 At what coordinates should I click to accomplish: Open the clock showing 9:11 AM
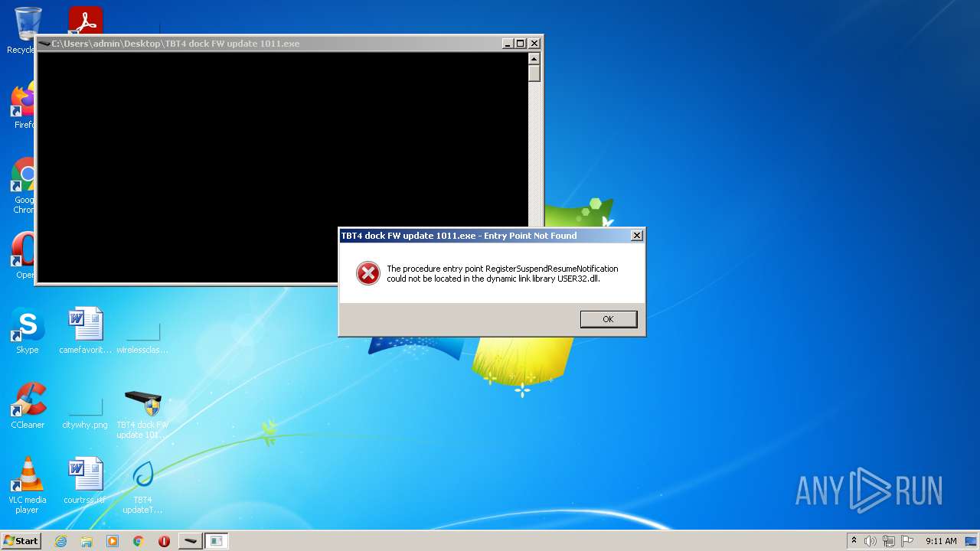(x=941, y=541)
